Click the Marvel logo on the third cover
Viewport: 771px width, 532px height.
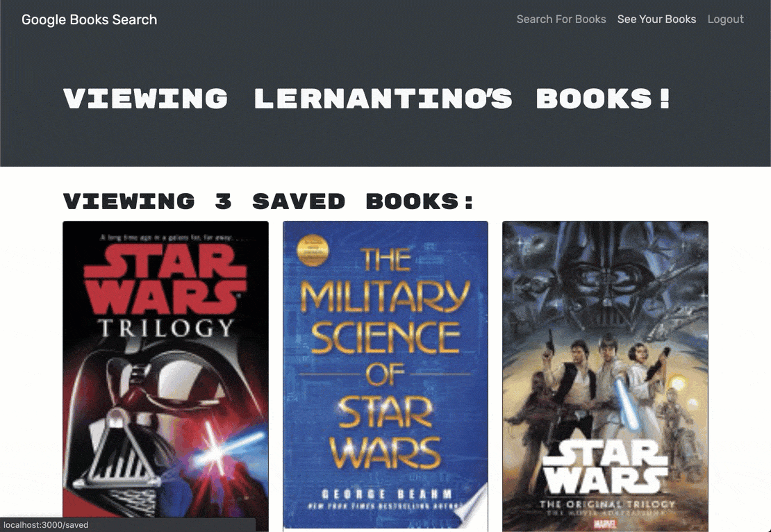point(605,524)
